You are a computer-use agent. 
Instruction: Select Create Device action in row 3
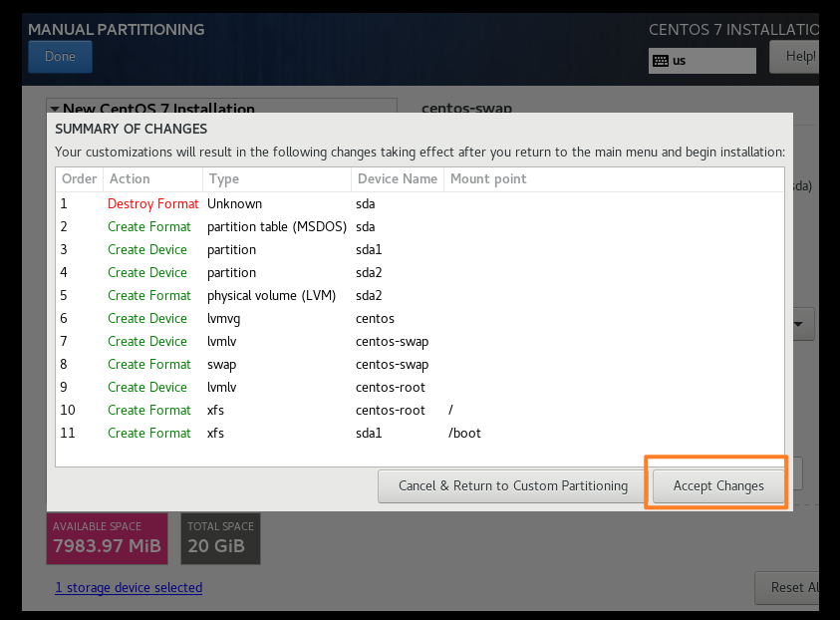pos(147,250)
